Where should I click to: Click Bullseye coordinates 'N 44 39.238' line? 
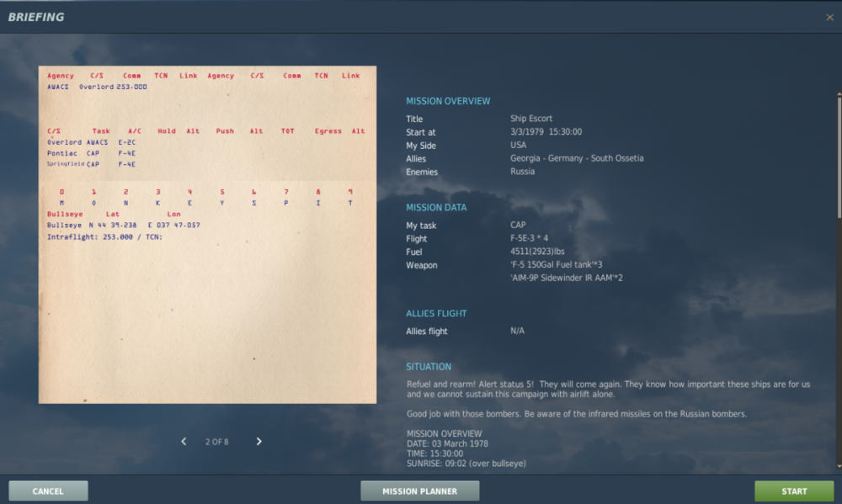tap(124, 225)
